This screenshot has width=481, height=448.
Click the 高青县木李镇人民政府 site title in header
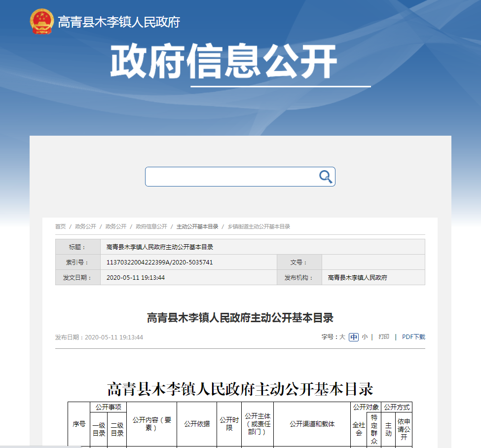tap(119, 22)
